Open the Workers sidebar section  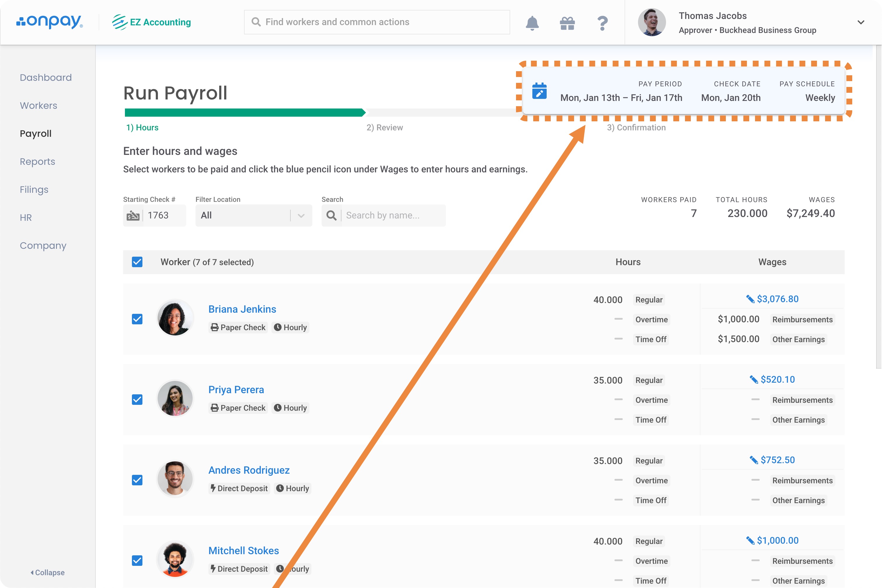coord(39,106)
